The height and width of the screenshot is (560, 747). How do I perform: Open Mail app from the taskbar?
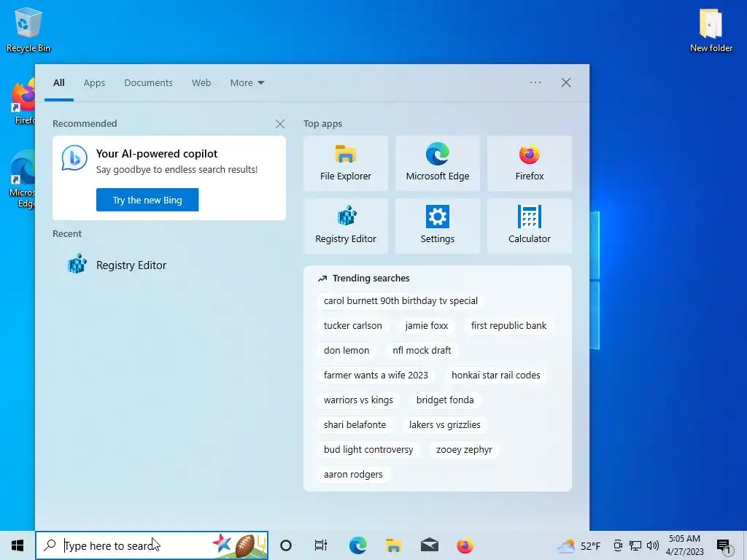[x=429, y=545]
